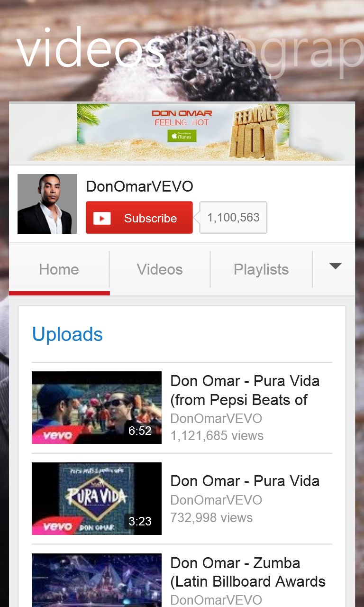This screenshot has width=364, height=607.
Task: Open the Pura Vida Pepsi Beats video title
Action: point(245,390)
